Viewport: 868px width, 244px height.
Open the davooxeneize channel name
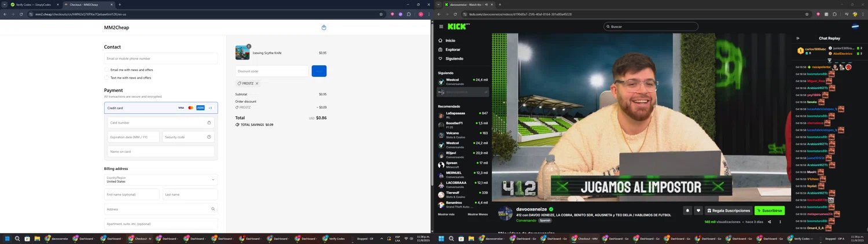pyautogui.click(x=531, y=209)
